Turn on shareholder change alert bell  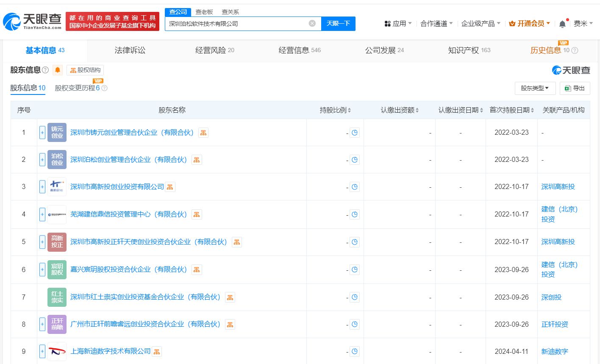tap(58, 70)
